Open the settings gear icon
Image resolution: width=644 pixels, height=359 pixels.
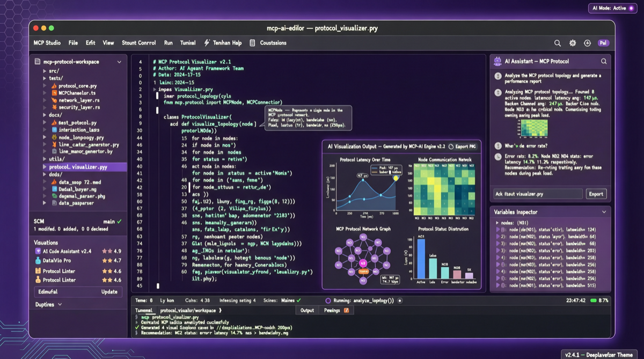573,43
